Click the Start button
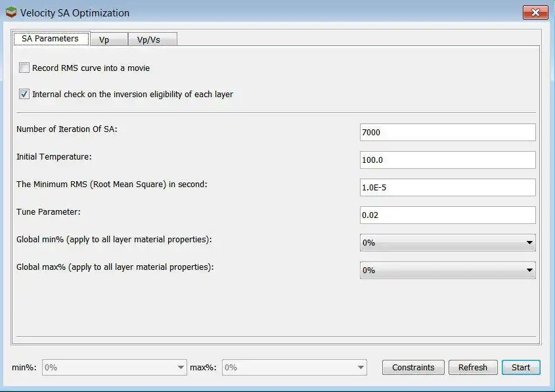 [x=521, y=367]
